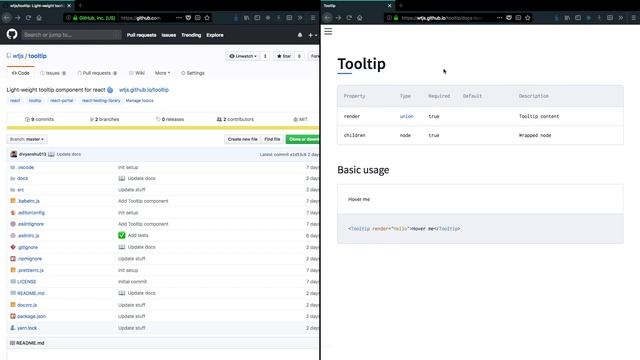
Task: View the 9 commits link
Action: coord(40,119)
